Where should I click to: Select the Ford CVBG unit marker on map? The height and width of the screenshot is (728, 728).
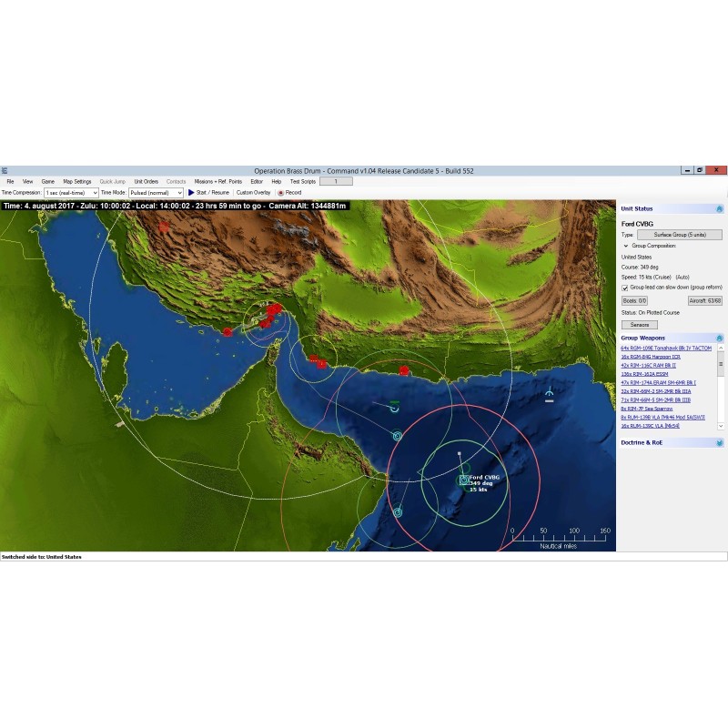pyautogui.click(x=464, y=480)
